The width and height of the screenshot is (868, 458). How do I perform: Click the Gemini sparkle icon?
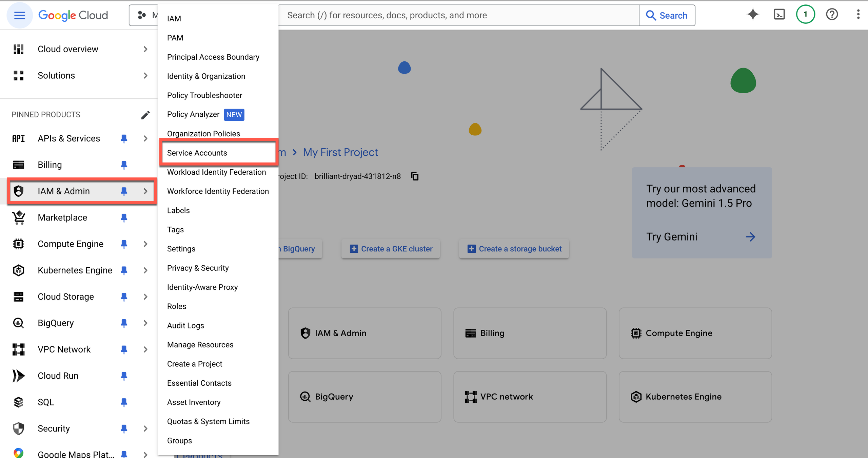coord(752,15)
